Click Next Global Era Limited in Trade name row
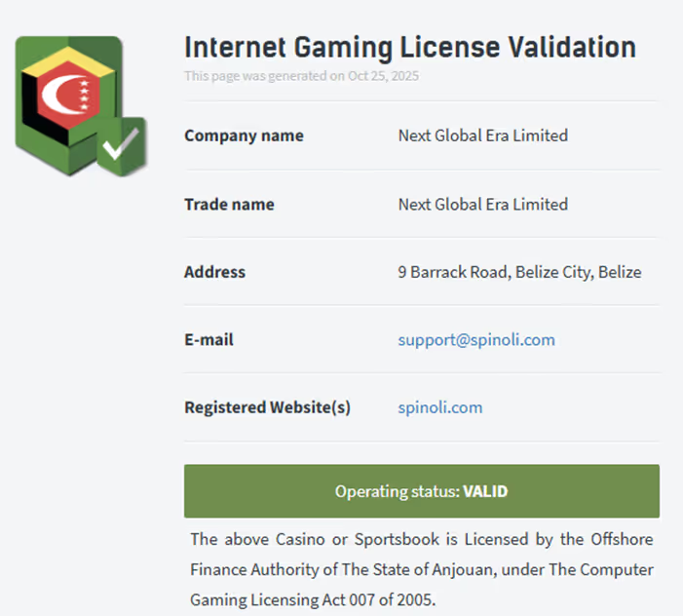Image resolution: width=683 pixels, height=616 pixels. coord(482,205)
